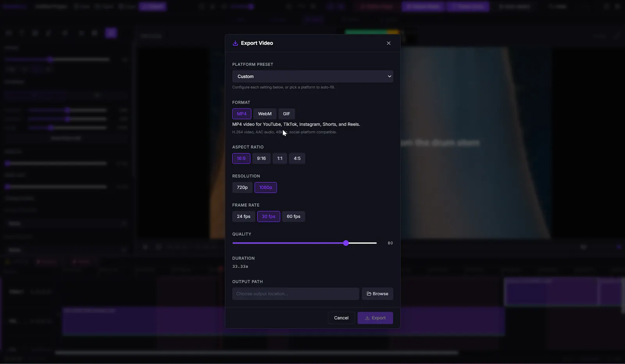This screenshot has width=625, height=364.
Task: Choose 9:16 aspect ratio
Action: (x=261, y=158)
